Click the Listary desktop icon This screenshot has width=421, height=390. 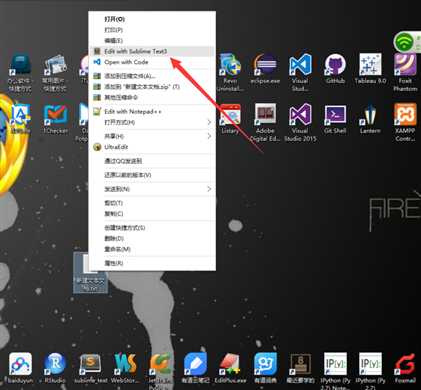[230, 119]
